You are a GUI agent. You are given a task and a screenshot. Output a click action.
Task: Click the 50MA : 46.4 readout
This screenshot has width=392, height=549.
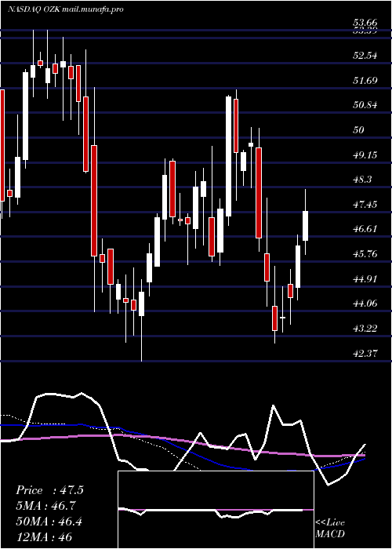point(49,522)
